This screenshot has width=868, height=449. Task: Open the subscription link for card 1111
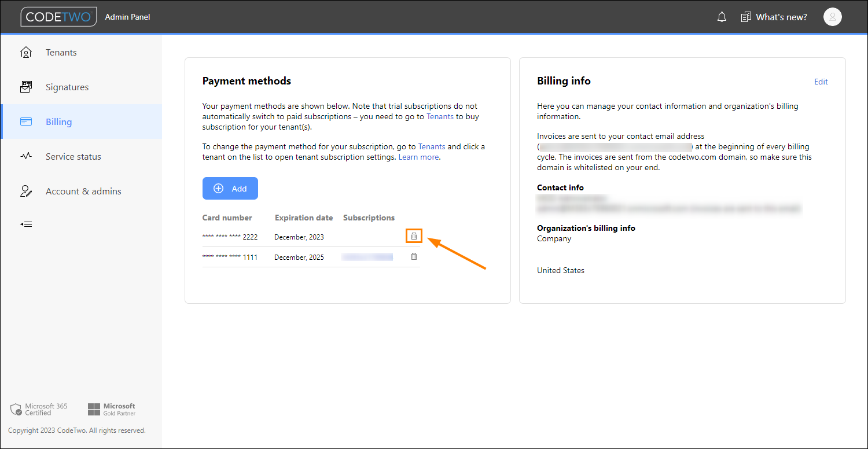tap(367, 256)
